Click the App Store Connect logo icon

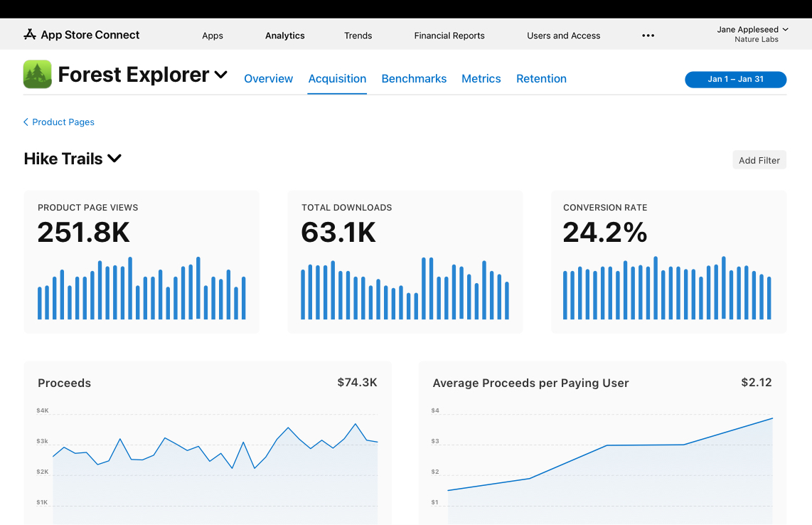point(29,35)
